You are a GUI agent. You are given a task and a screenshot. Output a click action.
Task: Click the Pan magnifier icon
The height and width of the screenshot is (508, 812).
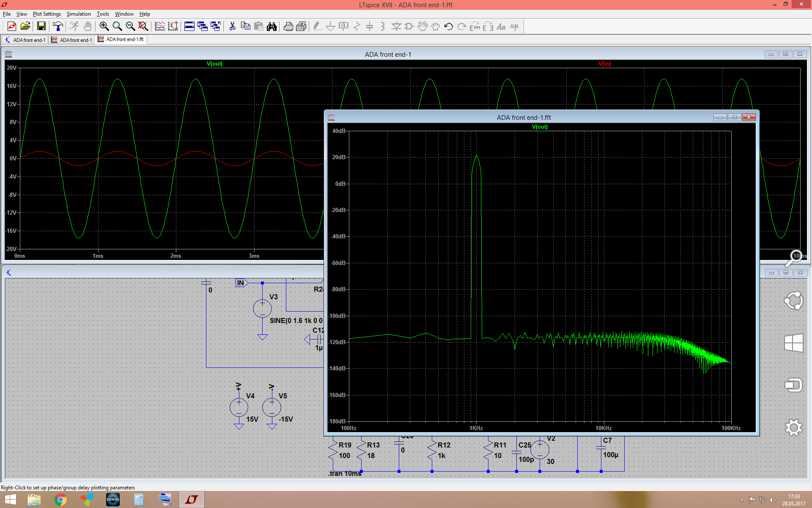tap(117, 26)
